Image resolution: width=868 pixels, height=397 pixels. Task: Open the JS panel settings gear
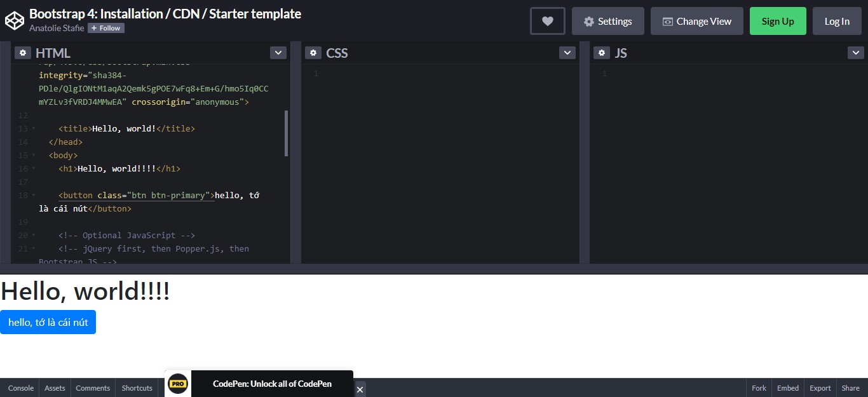click(602, 53)
